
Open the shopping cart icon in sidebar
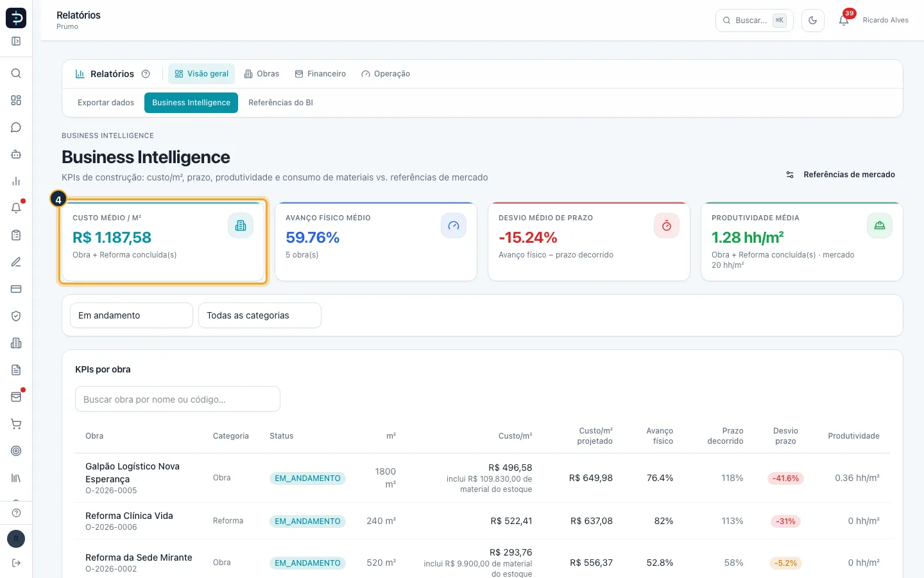[x=16, y=424]
